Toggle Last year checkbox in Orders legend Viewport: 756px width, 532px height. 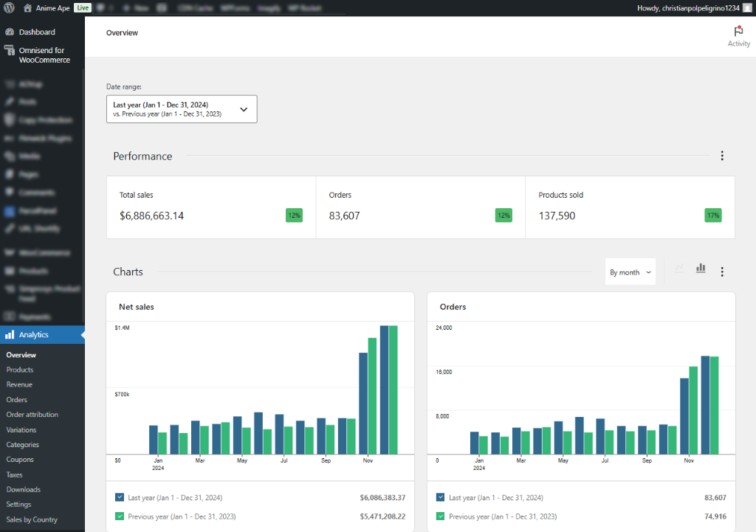click(440, 497)
